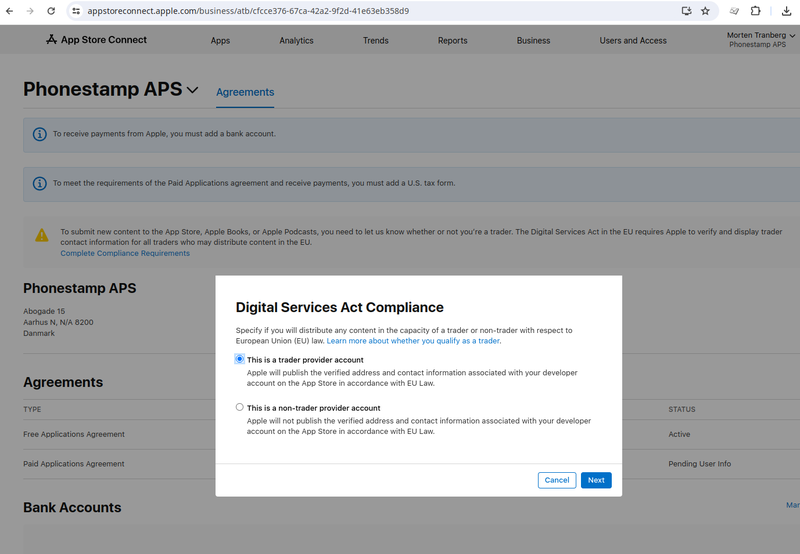Go back using browser back arrow
Screen dimensions: 800x554
10,11
